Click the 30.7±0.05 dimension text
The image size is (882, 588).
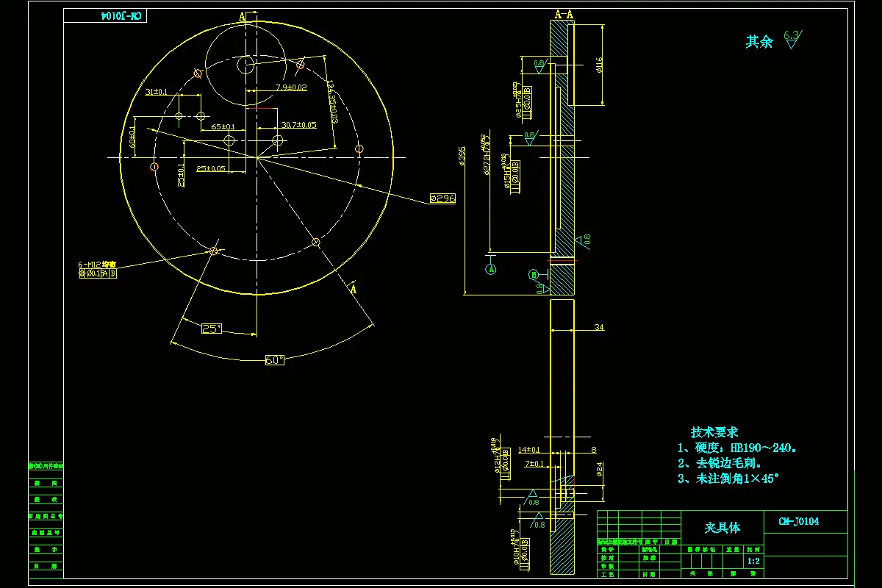point(298,125)
